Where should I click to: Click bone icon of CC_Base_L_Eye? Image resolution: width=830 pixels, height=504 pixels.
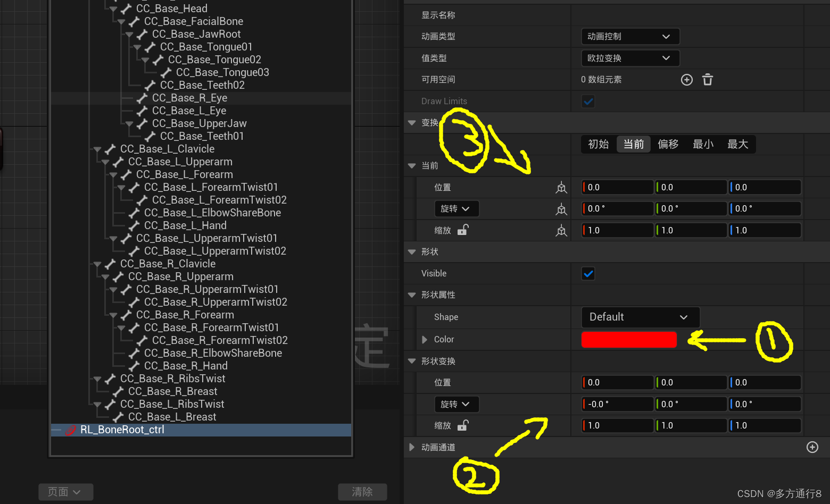[142, 111]
